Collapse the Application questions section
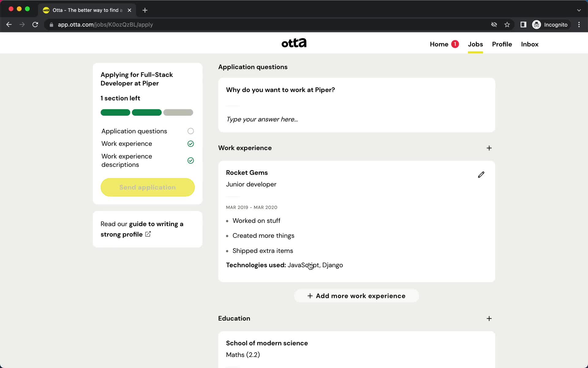This screenshot has width=588, height=368. click(253, 67)
